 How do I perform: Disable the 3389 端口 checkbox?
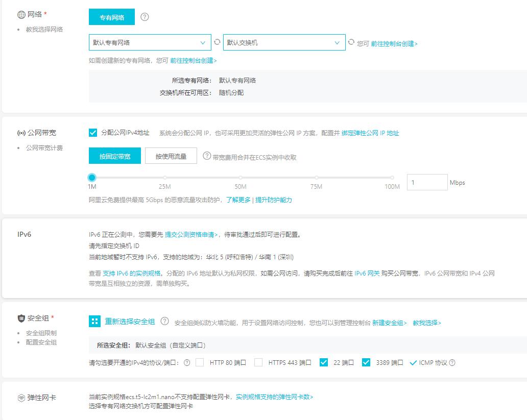pyautogui.click(x=366, y=362)
